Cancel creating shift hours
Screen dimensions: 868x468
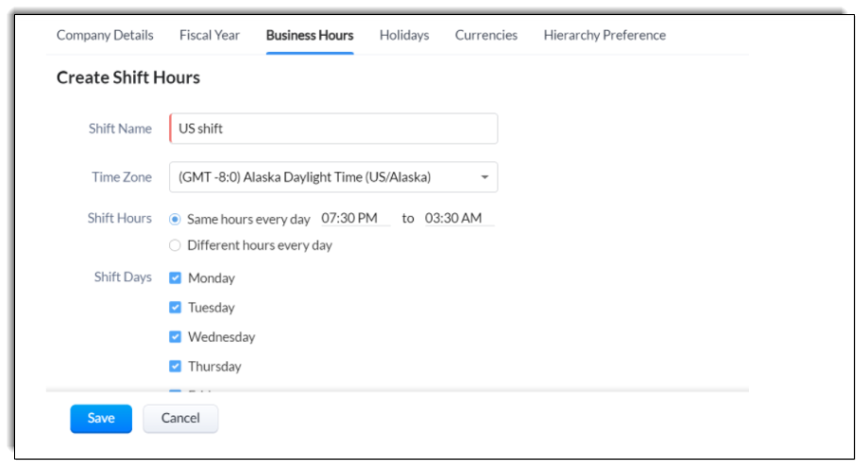(180, 418)
